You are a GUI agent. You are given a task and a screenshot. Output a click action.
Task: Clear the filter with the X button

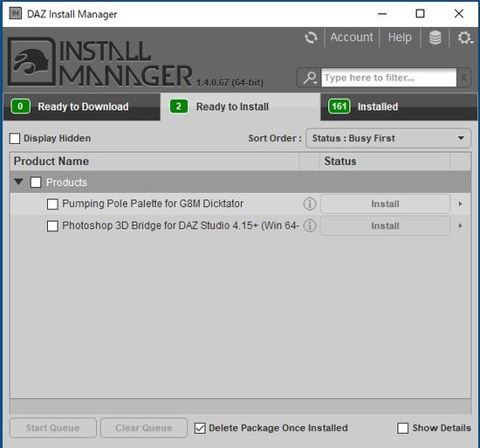[463, 78]
